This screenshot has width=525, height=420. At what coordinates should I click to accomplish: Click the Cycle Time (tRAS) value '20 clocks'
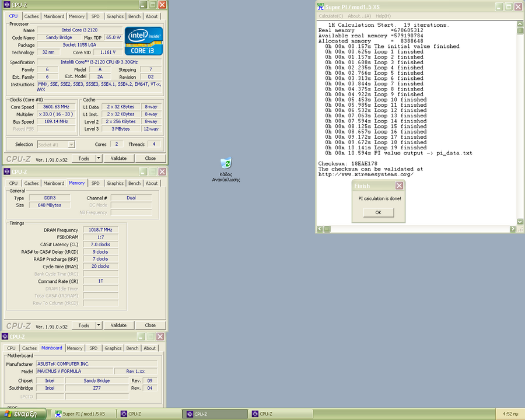pyautogui.click(x=100, y=266)
